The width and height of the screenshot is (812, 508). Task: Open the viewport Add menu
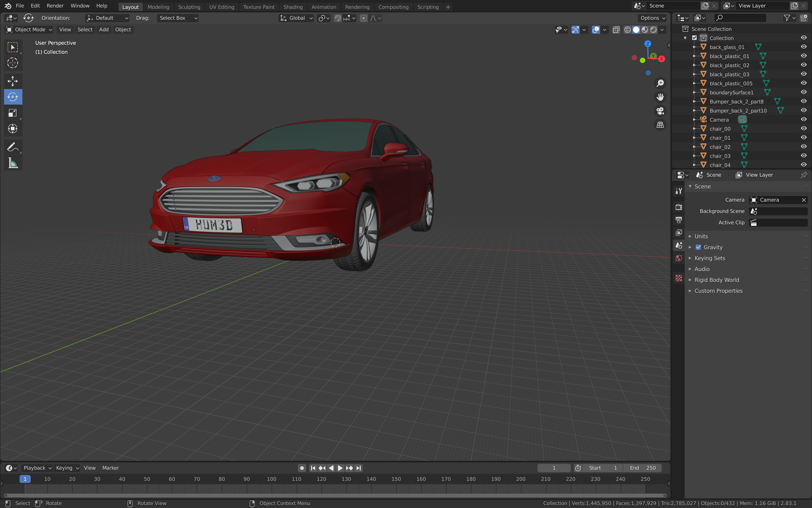104,29
